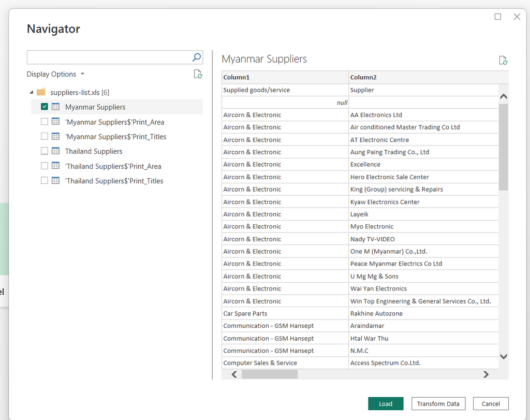Screen dimensions: 530x420
Task: Click the 'Computer Sales & Service' cell
Action: tap(285, 363)
